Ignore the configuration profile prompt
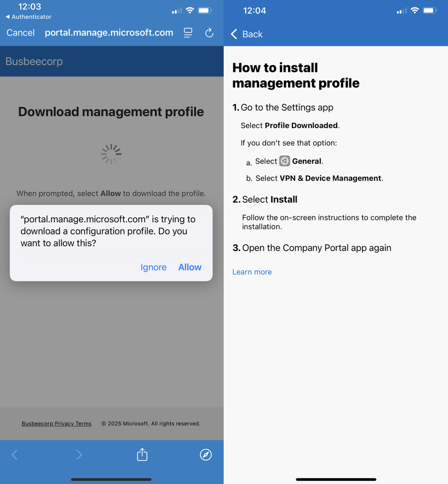This screenshot has width=448, height=484. (x=153, y=267)
